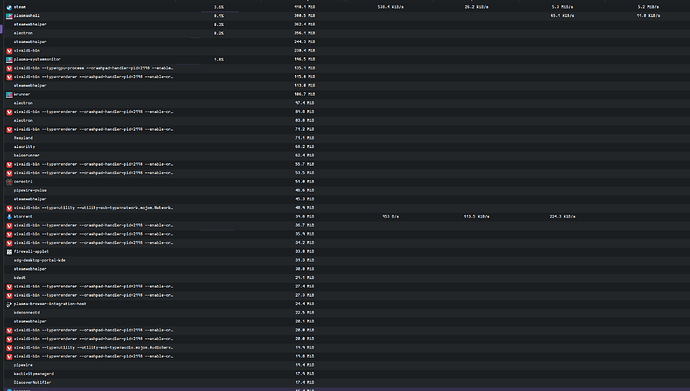Image resolution: width=690 pixels, height=391 pixels.
Task: Select the plasma-systemmonitor process name
Action: tap(37, 59)
